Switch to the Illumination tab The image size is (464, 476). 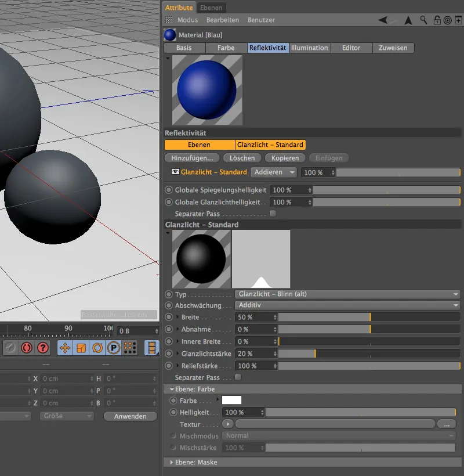[x=309, y=48]
